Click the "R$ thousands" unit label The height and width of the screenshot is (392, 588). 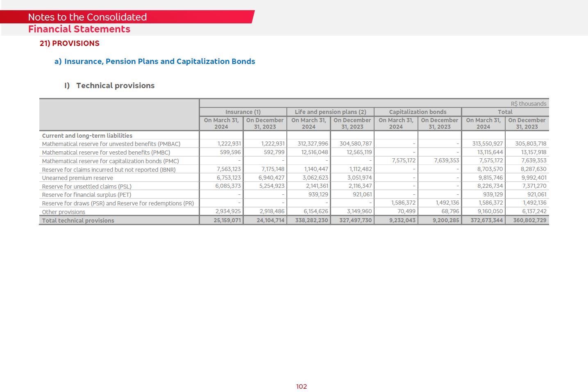click(x=528, y=104)
